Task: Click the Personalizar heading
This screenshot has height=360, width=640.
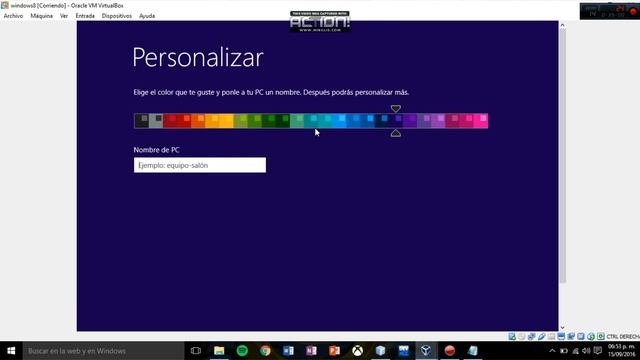Action: point(198,58)
